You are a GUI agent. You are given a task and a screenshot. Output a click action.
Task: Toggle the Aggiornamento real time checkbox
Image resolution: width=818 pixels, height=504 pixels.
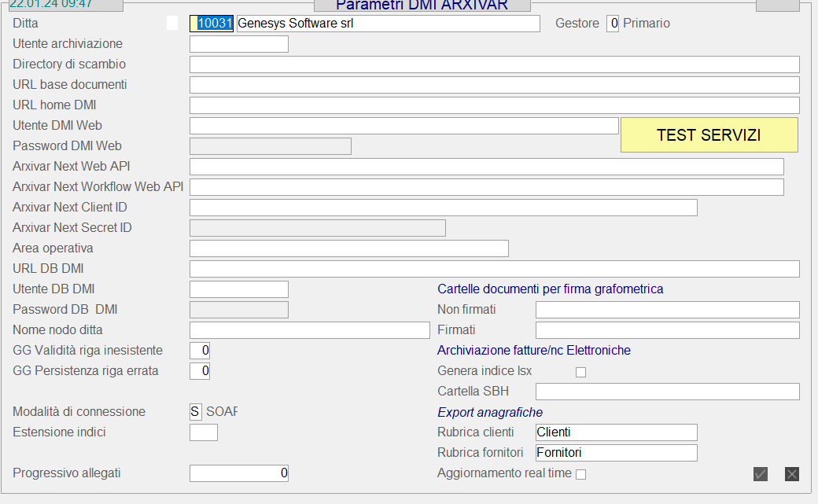click(x=581, y=474)
